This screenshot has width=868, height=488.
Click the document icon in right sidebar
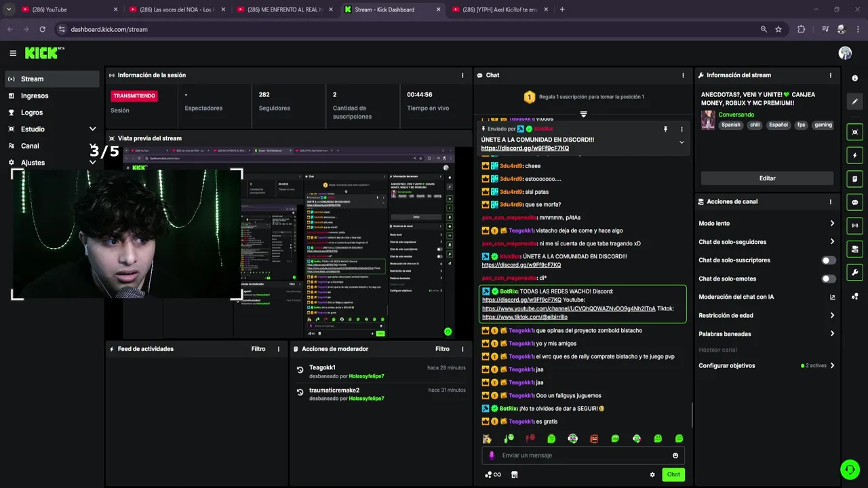[854, 179]
